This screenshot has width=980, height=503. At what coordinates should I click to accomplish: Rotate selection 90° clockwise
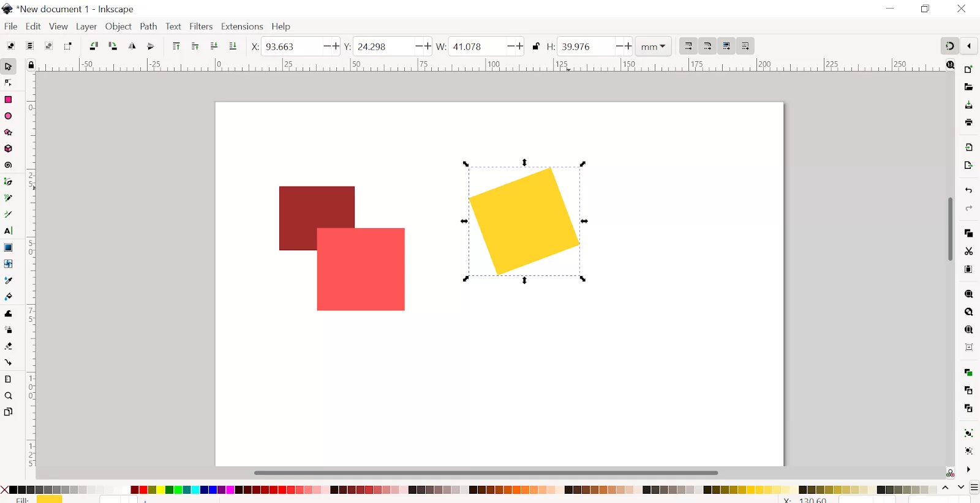[x=113, y=47]
